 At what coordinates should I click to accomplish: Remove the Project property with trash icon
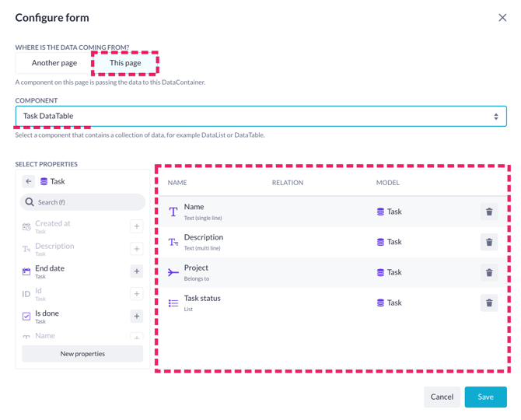click(x=489, y=272)
